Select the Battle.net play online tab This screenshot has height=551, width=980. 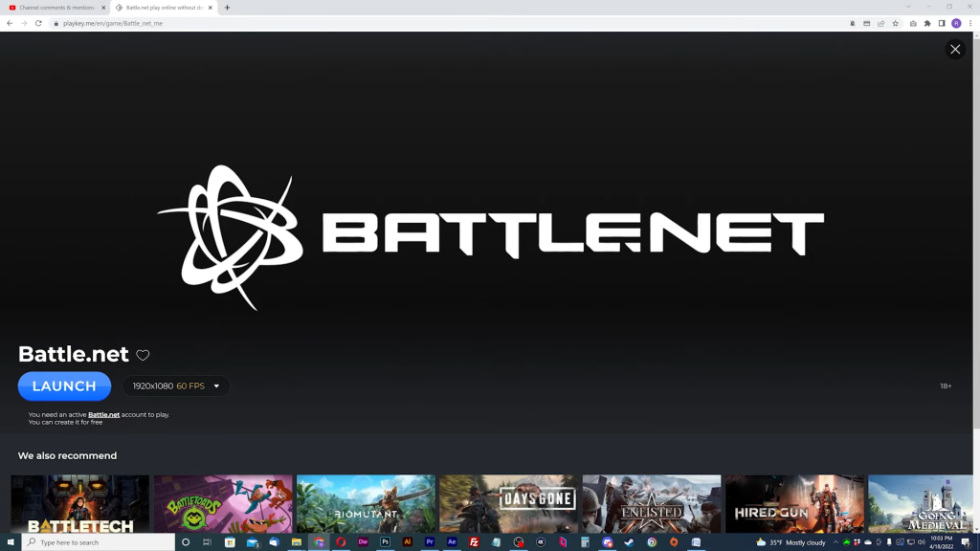coord(164,8)
